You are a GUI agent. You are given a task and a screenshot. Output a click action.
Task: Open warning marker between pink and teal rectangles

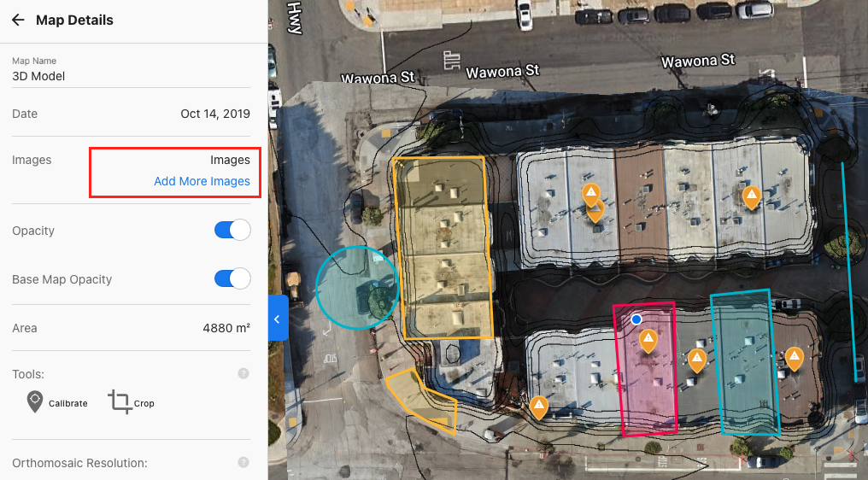coord(697,361)
